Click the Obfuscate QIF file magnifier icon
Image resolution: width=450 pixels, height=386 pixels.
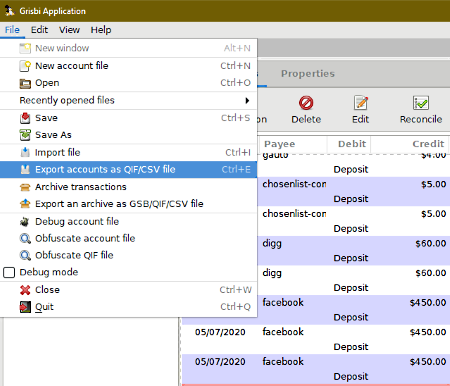pos(25,255)
